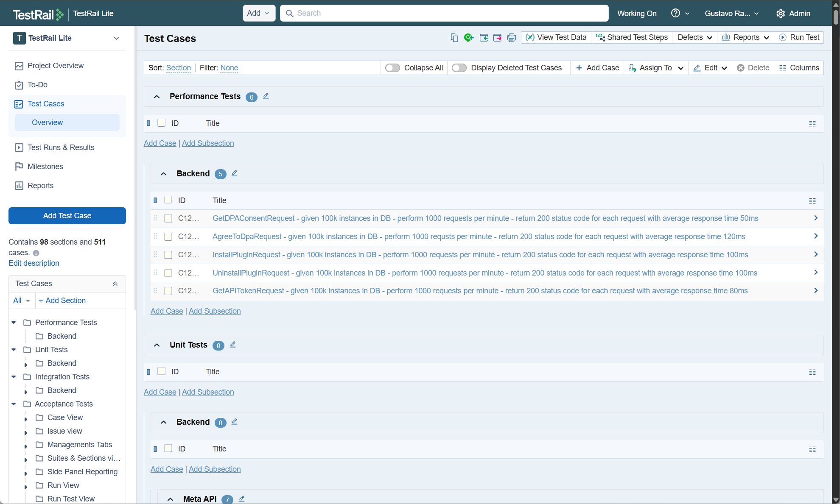Image resolution: width=840 pixels, height=504 pixels.
Task: Click the import test cases icon
Action: pyautogui.click(x=484, y=38)
